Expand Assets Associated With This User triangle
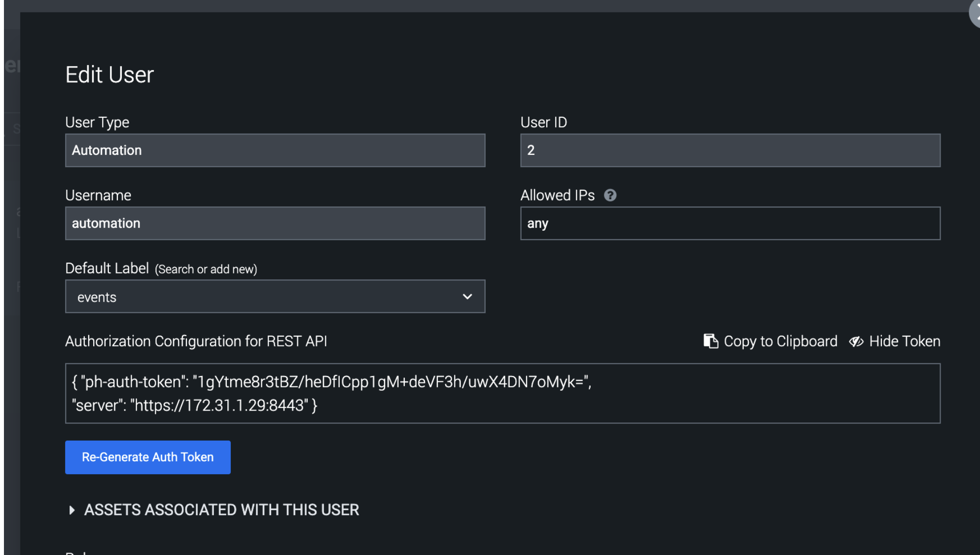980x555 pixels. pyautogui.click(x=72, y=510)
